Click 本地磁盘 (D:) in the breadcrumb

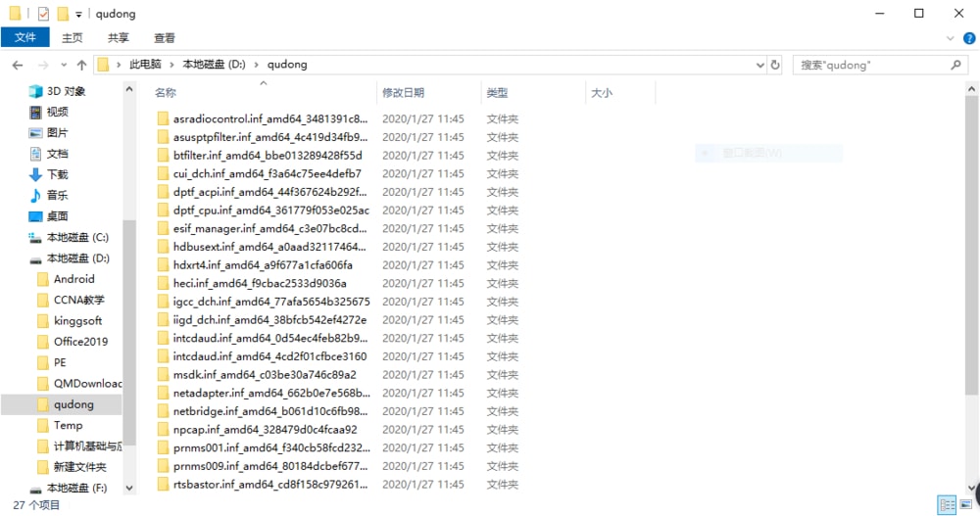214,65
